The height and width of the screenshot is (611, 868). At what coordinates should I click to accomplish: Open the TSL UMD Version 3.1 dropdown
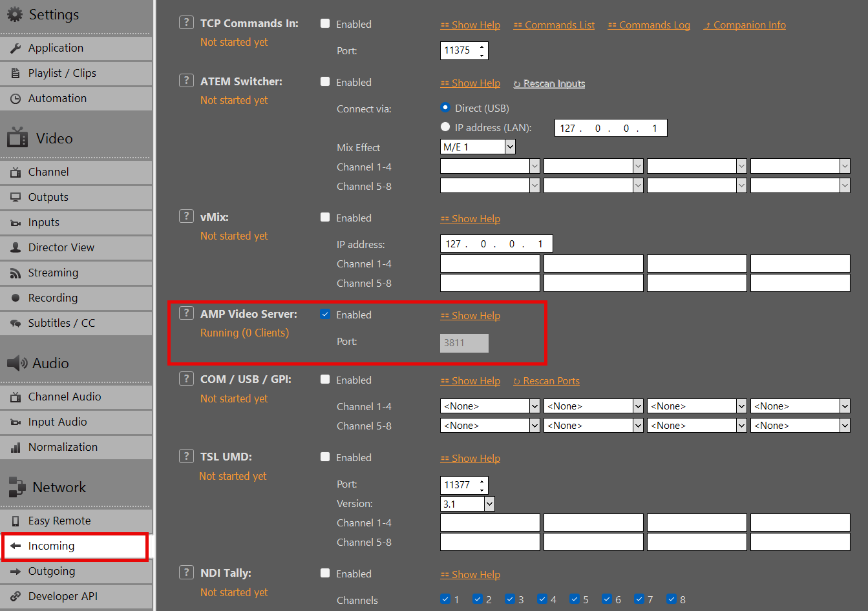[467, 504]
